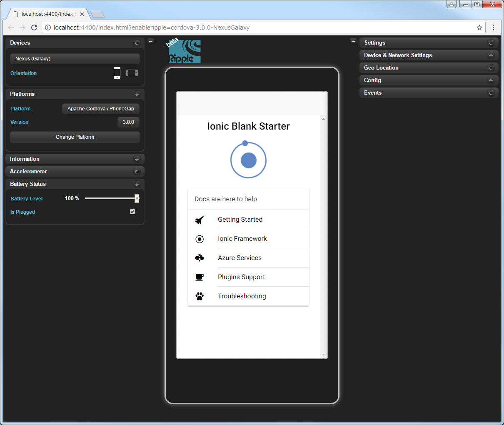
Task: Expand the Information panel
Action: [75, 159]
